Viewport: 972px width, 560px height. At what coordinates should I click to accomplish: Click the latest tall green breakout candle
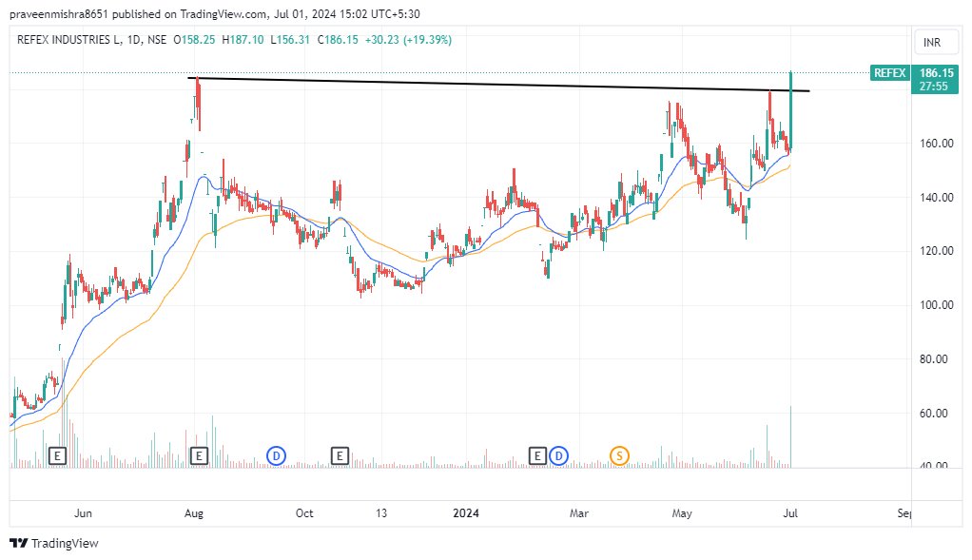pos(791,111)
